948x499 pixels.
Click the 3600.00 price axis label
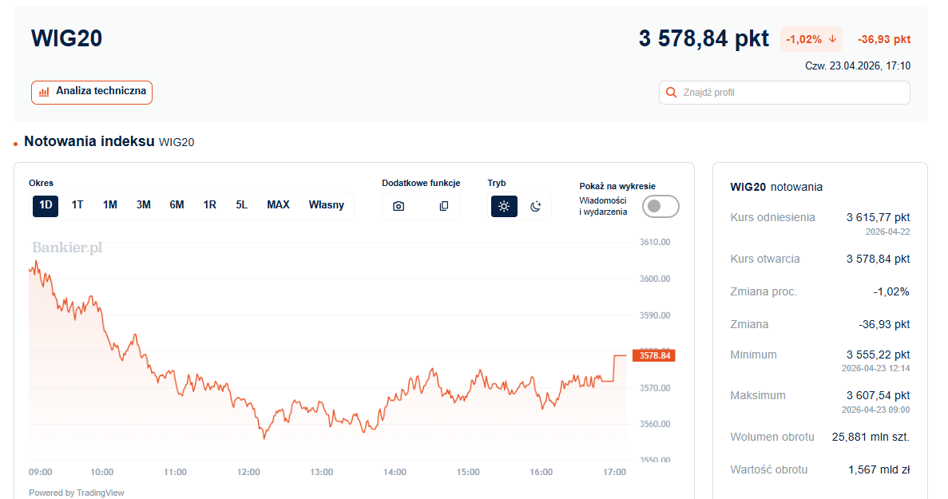click(655, 279)
